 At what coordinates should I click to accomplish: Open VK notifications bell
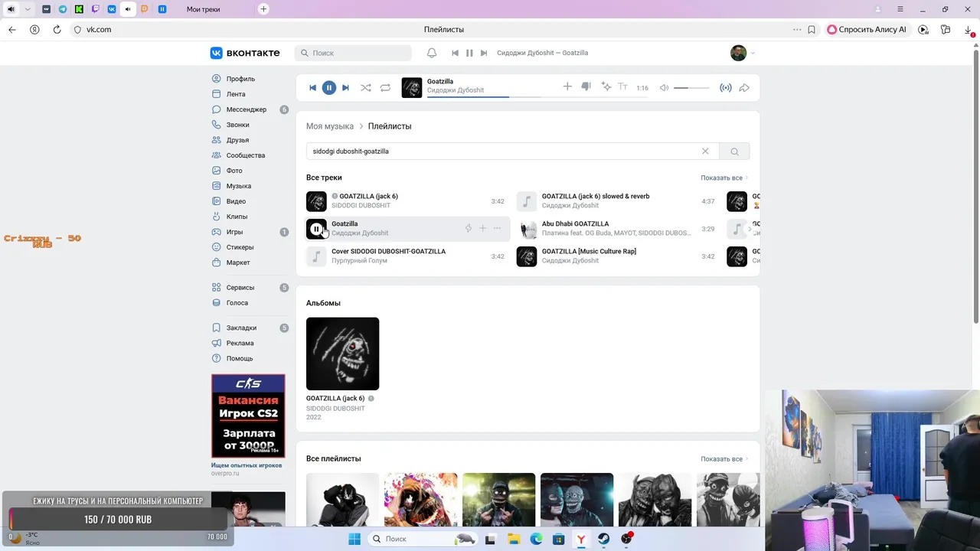432,53
